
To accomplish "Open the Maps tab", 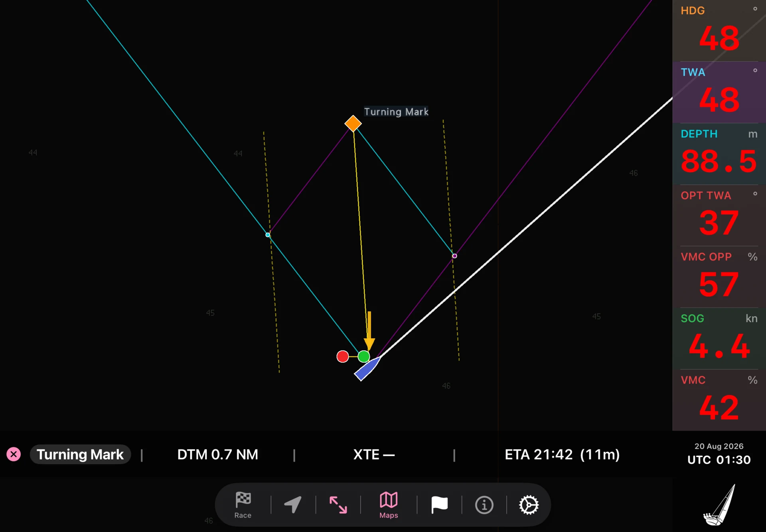I will pos(389,504).
